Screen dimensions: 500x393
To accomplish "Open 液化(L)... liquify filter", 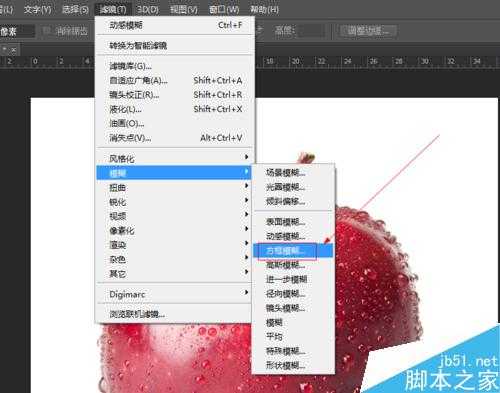I will [x=175, y=109].
